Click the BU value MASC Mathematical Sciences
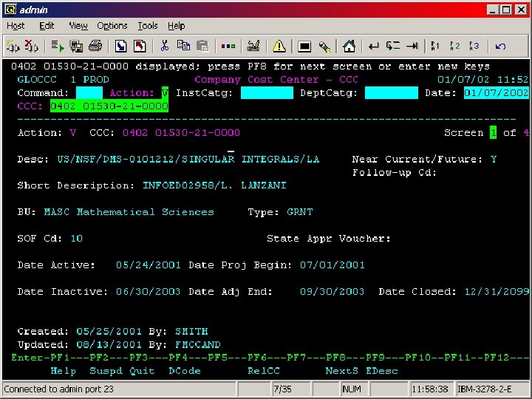 coord(129,212)
